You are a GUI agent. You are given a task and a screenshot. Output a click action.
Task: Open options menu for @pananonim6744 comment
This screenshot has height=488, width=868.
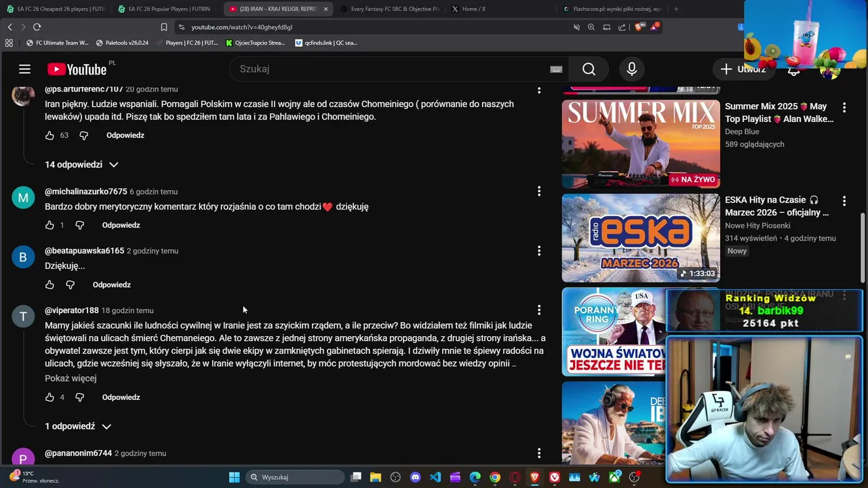[539, 453]
